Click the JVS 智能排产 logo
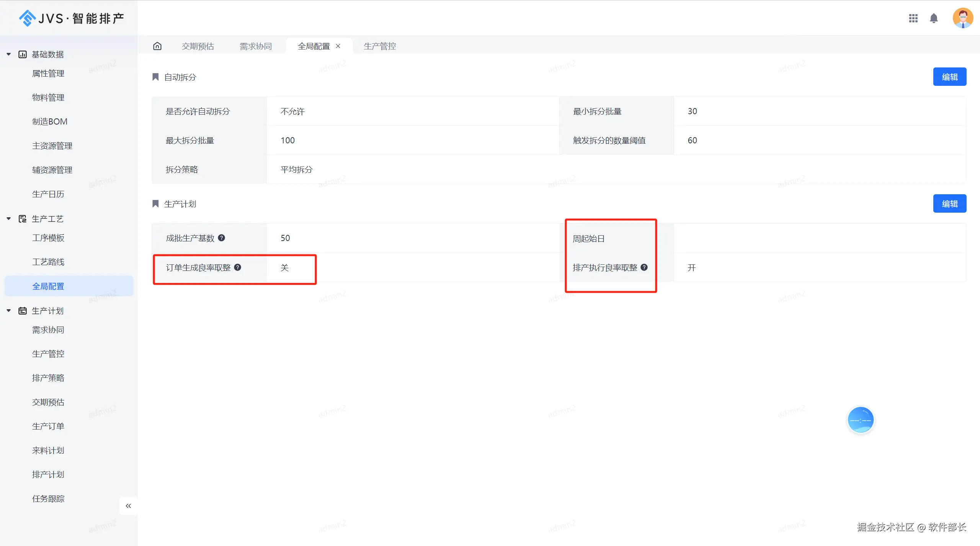 pyautogui.click(x=72, y=18)
